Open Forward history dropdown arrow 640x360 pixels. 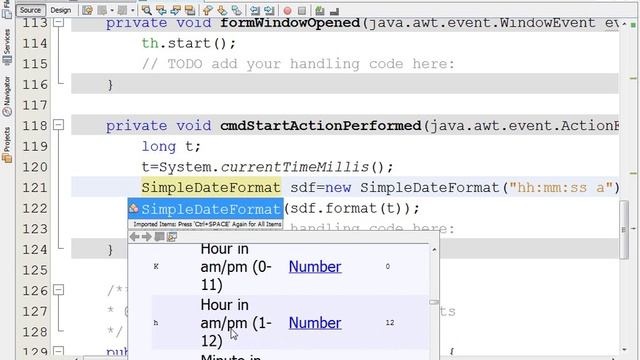tap(133, 10)
